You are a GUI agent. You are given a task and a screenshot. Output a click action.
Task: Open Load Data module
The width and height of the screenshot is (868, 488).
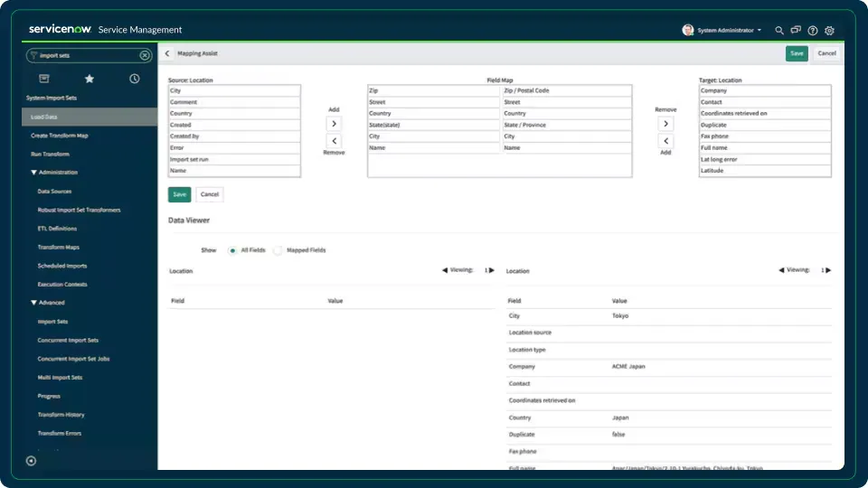(90, 117)
